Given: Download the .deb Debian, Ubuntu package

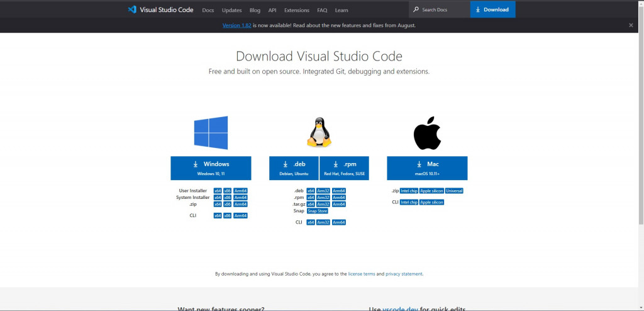Looking at the screenshot, I should click(294, 168).
